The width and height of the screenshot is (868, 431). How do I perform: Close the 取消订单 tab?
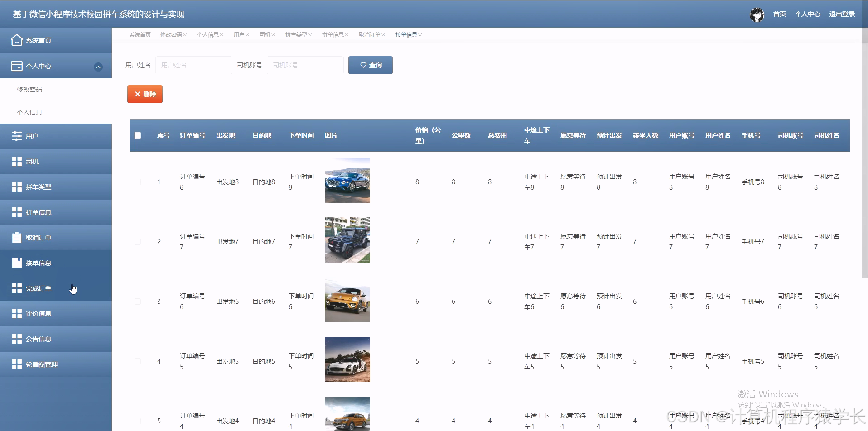pyautogui.click(x=383, y=35)
